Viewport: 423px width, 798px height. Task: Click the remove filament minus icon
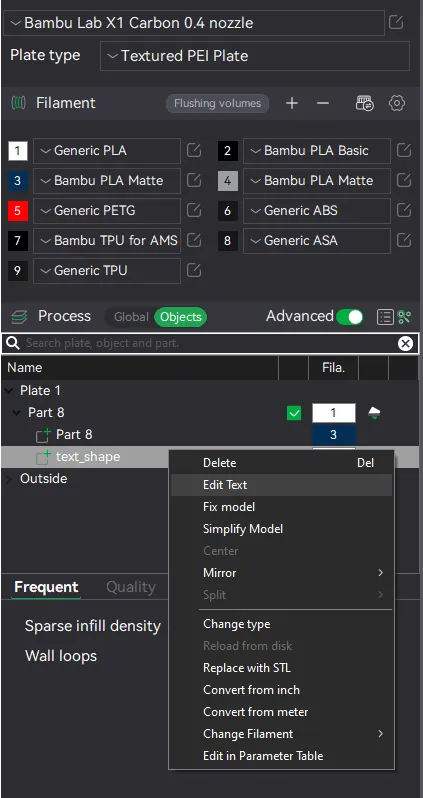pyautogui.click(x=323, y=103)
